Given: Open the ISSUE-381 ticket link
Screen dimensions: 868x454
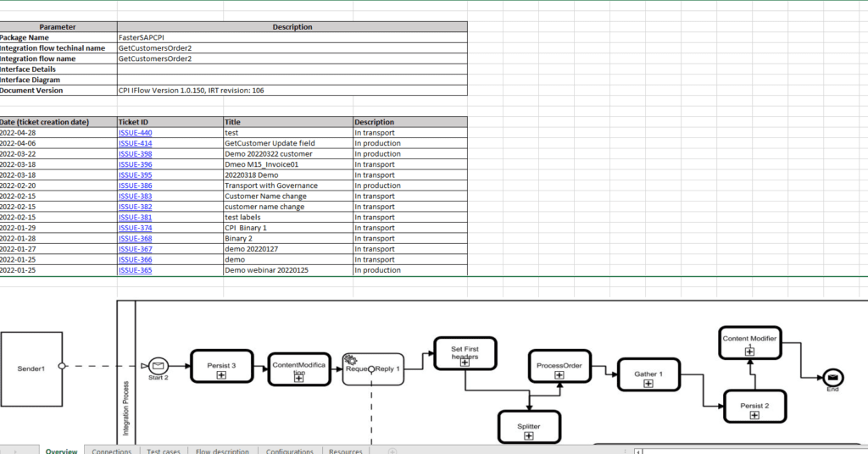Looking at the screenshot, I should pos(135,218).
